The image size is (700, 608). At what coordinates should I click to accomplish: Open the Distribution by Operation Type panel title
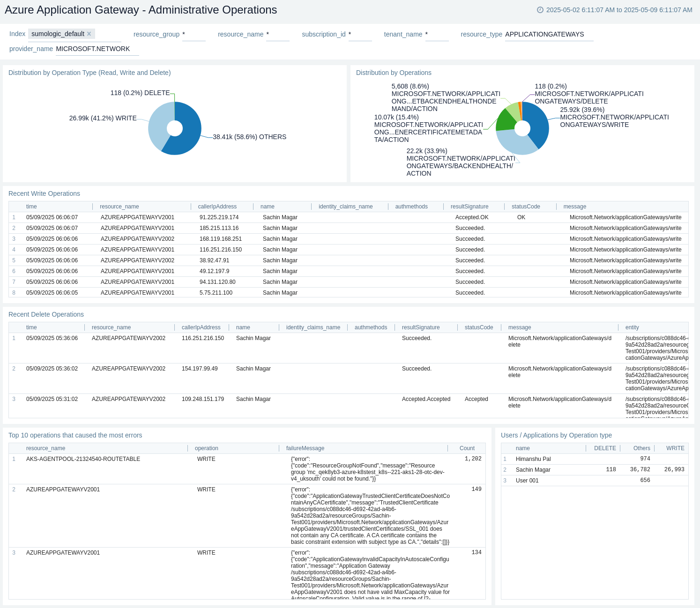[89, 73]
